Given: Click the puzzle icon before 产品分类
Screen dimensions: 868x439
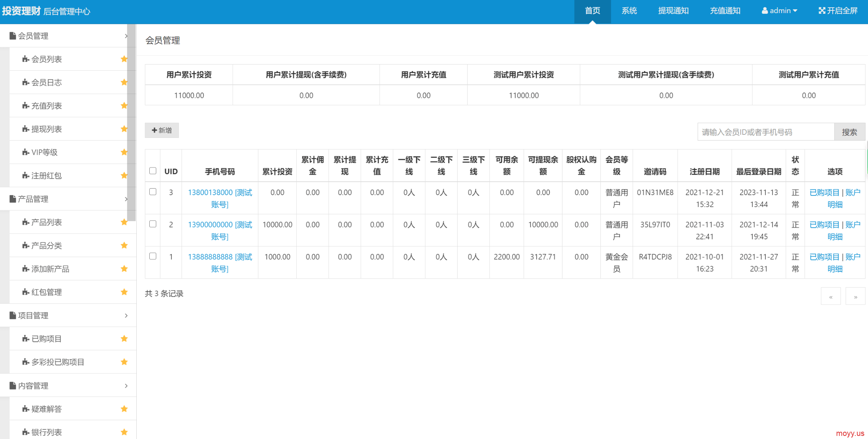Looking at the screenshot, I should [26, 245].
